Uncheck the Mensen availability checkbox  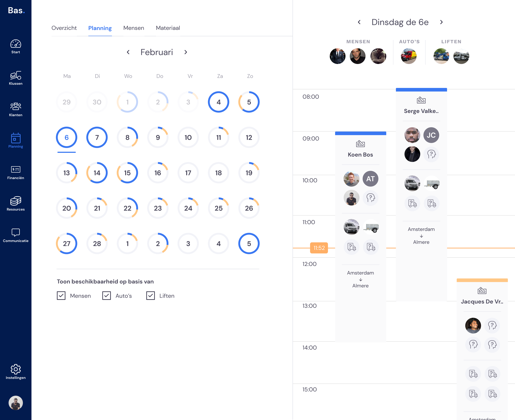pyautogui.click(x=61, y=295)
